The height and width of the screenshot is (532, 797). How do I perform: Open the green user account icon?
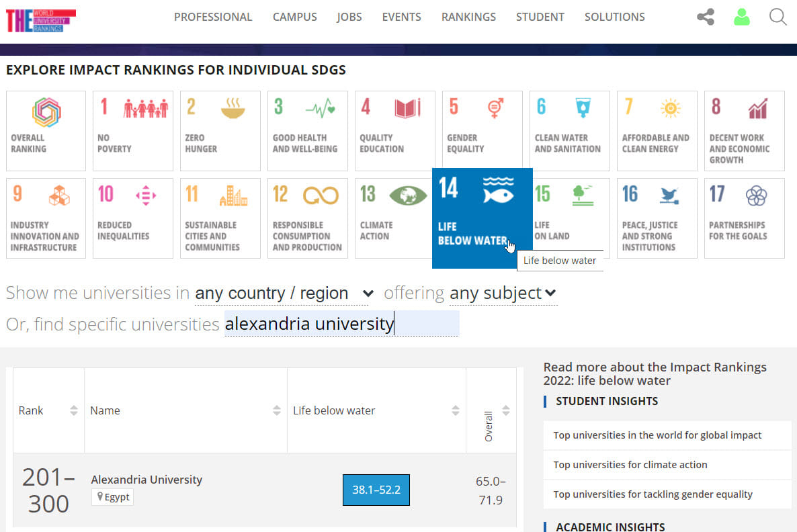(741, 17)
